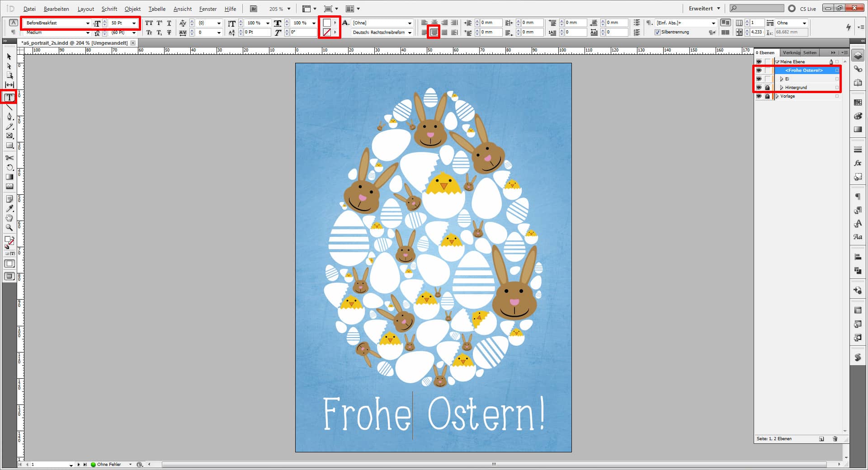
Task: Switch to the Seiten tab
Action: 810,52
